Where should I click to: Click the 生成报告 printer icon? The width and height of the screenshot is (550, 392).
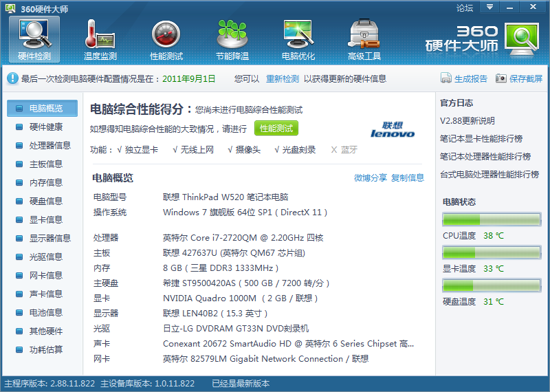445,78
